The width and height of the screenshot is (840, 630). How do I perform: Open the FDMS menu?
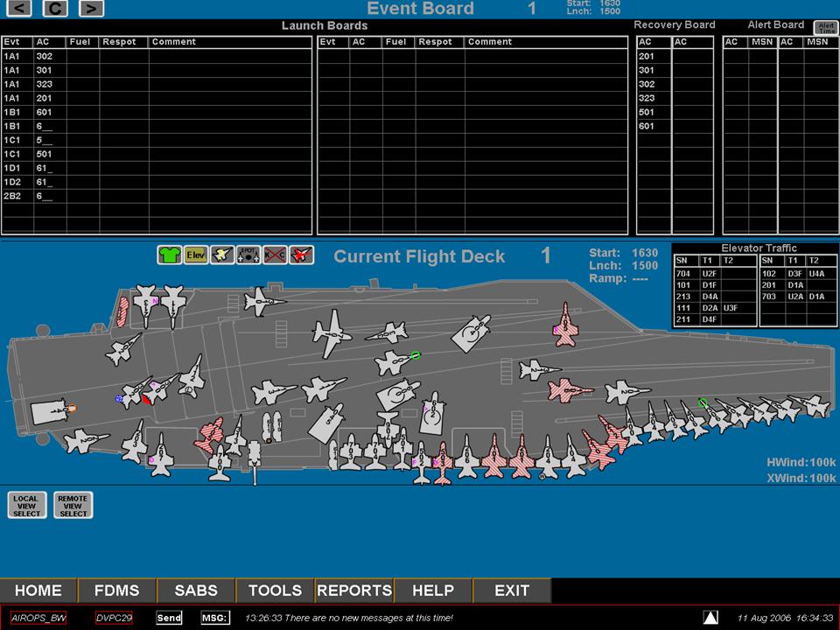(116, 591)
